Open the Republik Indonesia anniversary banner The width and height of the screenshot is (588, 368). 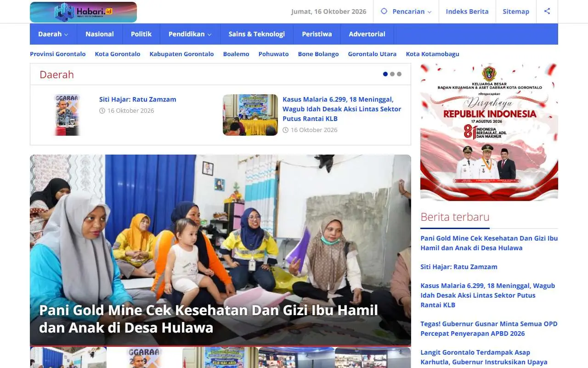pos(489,132)
